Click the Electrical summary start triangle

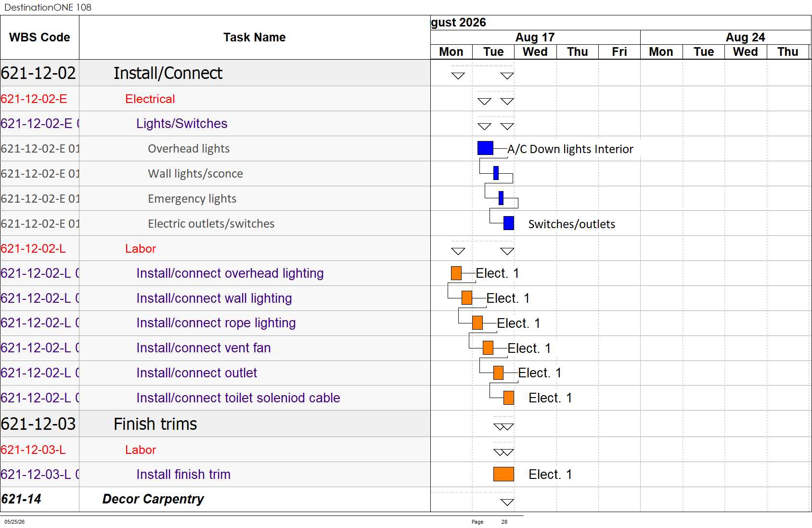point(484,101)
